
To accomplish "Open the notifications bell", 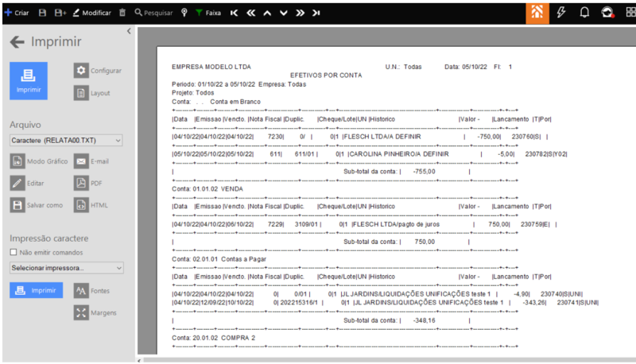I will click(584, 13).
